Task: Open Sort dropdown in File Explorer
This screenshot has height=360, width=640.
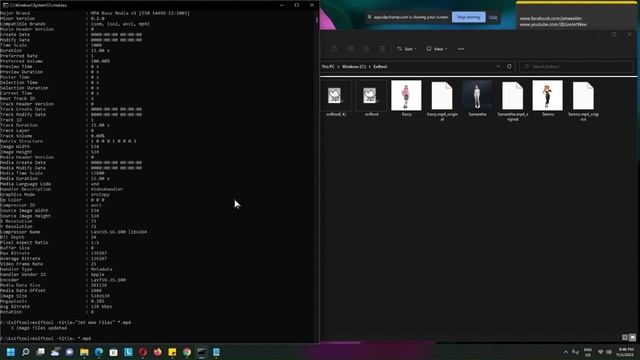Action: click(x=407, y=49)
